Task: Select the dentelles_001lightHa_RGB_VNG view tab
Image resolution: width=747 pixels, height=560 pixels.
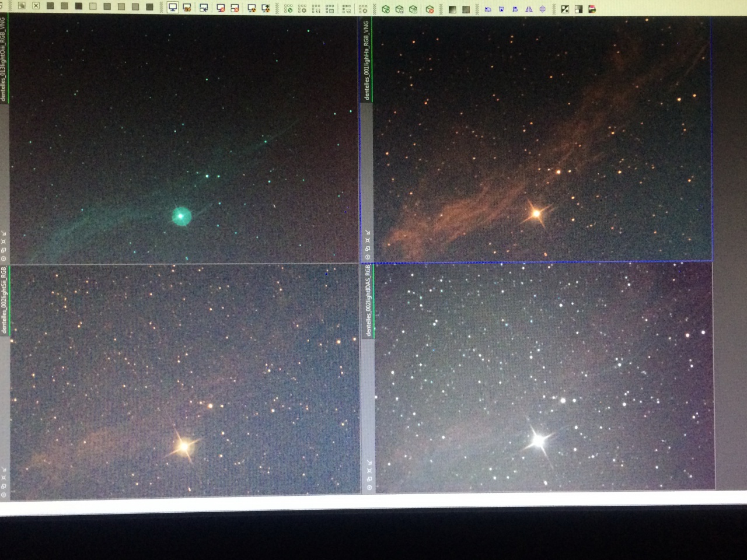Action: click(x=366, y=60)
